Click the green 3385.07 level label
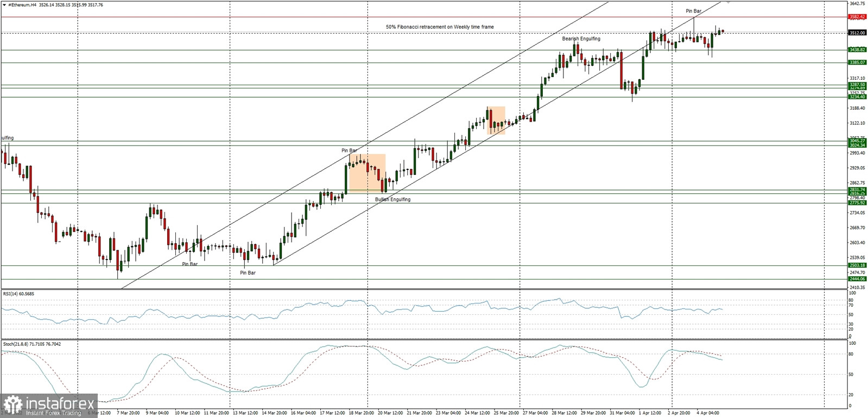Viewport: 868px width, 418px height. (857, 62)
